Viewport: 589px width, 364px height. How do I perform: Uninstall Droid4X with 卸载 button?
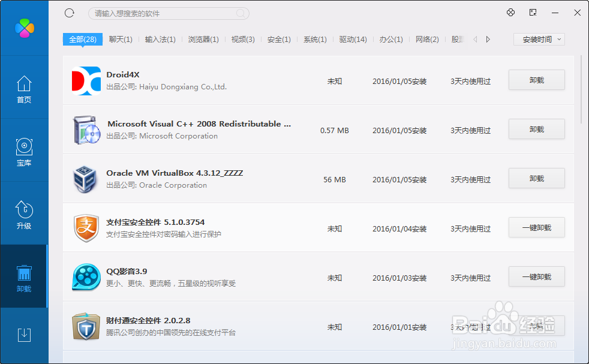[536, 80]
